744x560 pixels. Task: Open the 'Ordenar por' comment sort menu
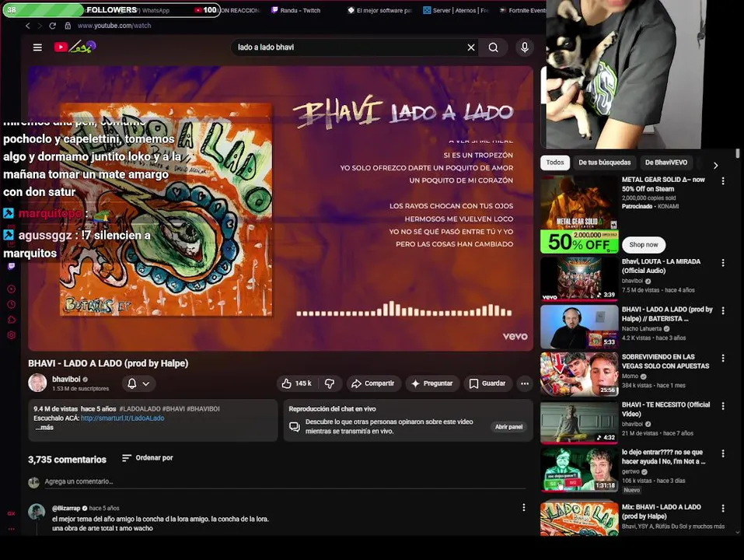148,458
